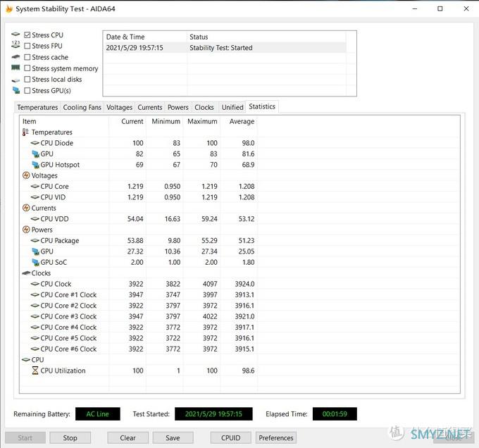Click the Maximum column header

(x=201, y=121)
